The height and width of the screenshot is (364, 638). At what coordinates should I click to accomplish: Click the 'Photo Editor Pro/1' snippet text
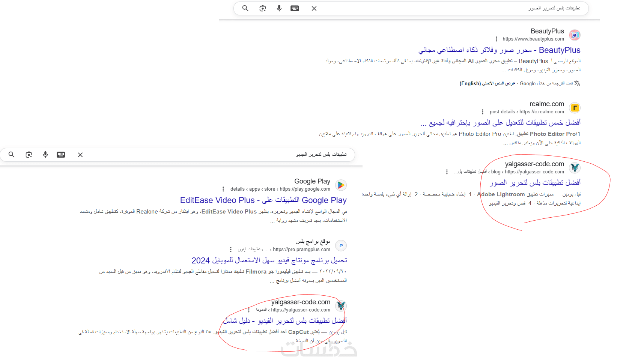tap(555, 134)
